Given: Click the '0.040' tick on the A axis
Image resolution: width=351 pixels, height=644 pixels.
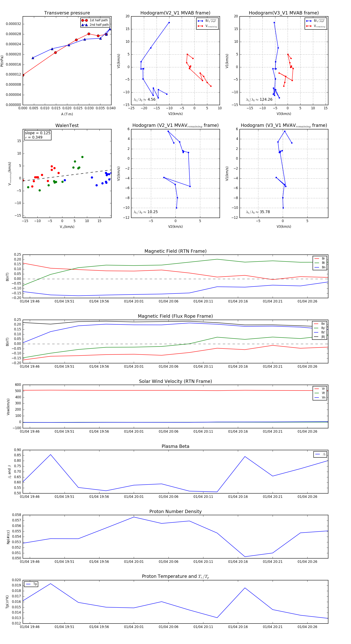Looking at the screenshot, I should (x=111, y=108).
